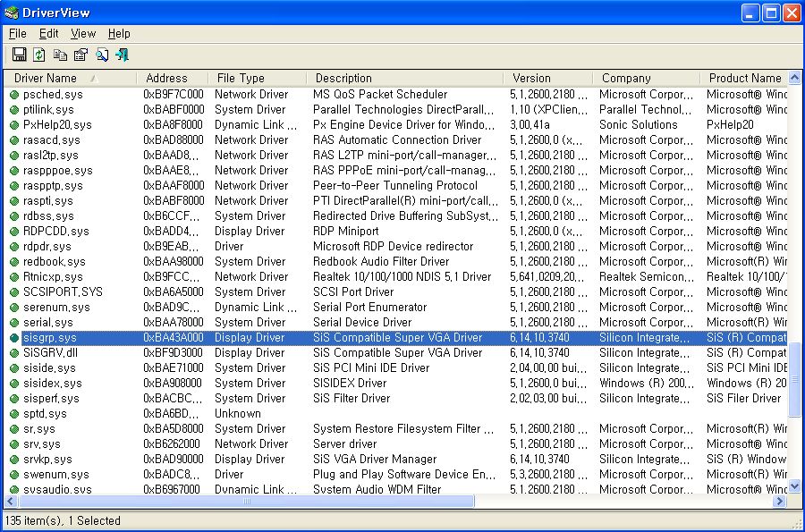
Task: Click the Exit toolbar icon
Action: tap(123, 55)
